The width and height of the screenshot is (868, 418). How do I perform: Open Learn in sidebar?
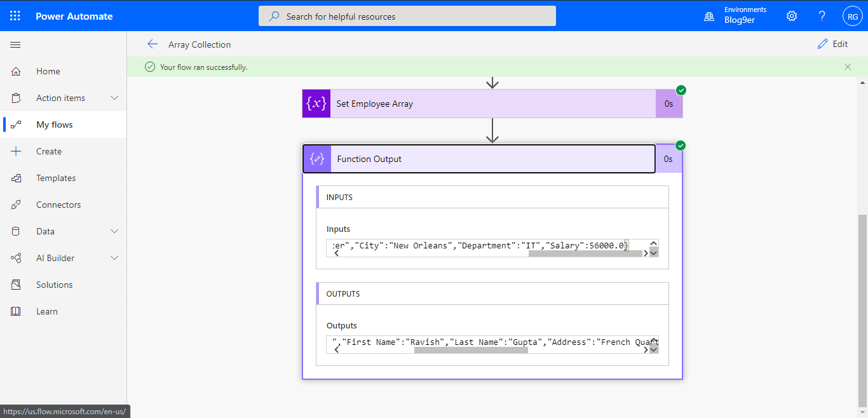64,311
